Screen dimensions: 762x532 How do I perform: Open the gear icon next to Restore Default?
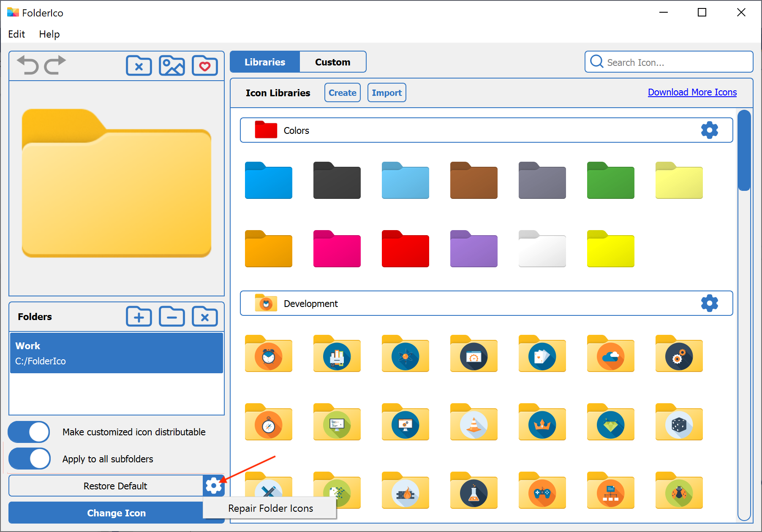pyautogui.click(x=214, y=486)
